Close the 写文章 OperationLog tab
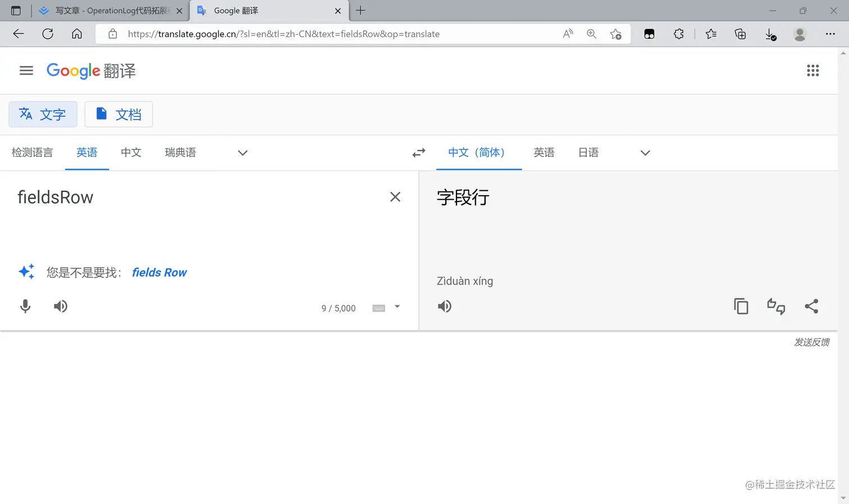The height and width of the screenshot is (504, 849). click(x=180, y=11)
